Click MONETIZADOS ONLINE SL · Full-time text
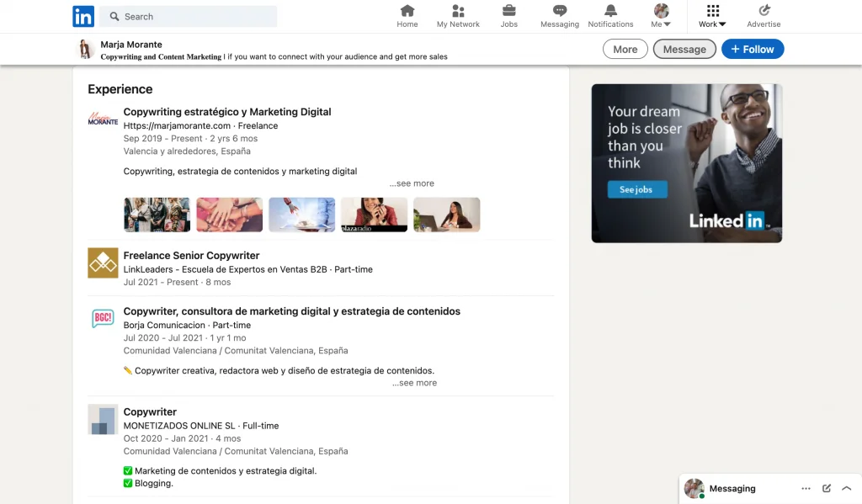The width and height of the screenshot is (862, 504). tap(201, 426)
